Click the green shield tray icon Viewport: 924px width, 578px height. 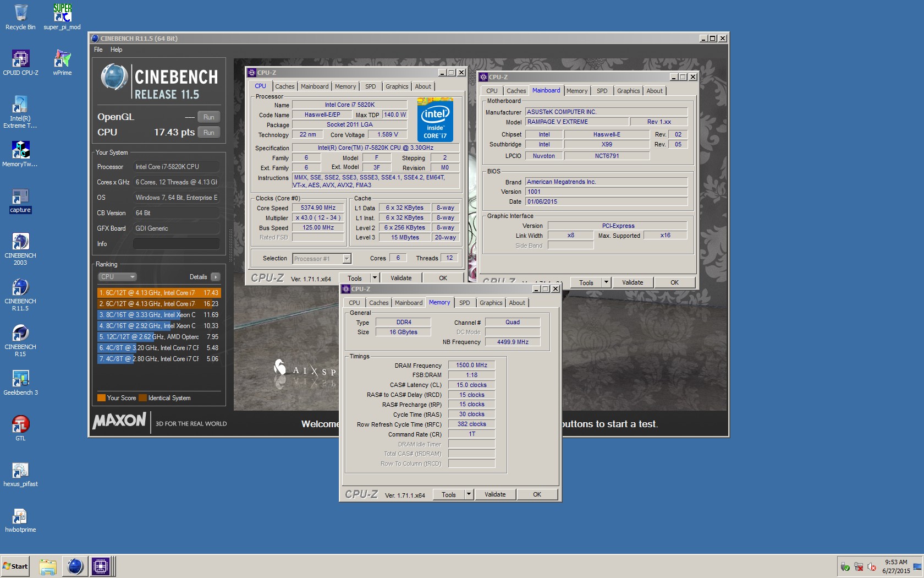[845, 566]
